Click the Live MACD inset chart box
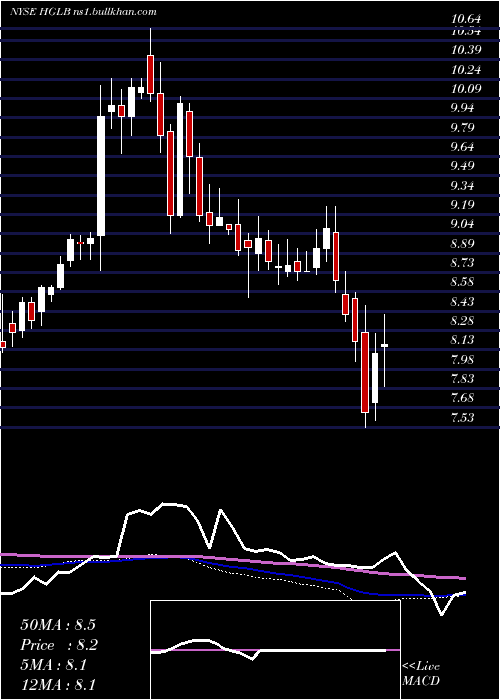This screenshot has width=500, height=700. [275, 650]
